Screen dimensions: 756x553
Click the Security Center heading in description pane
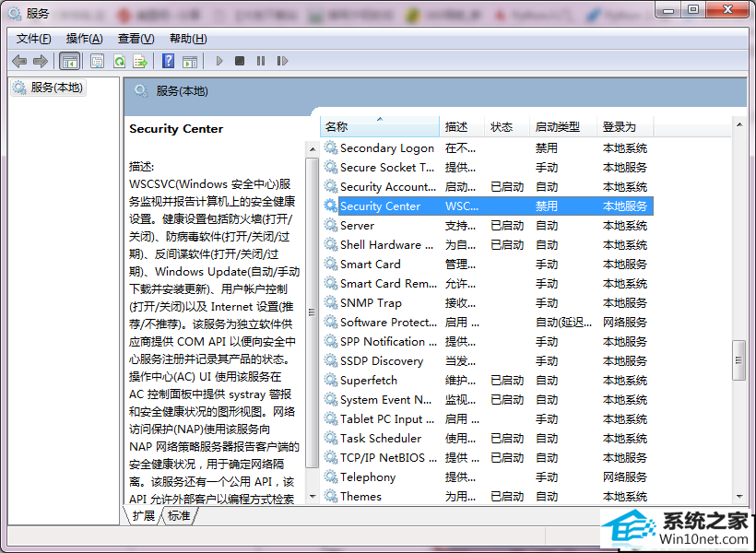point(176,129)
